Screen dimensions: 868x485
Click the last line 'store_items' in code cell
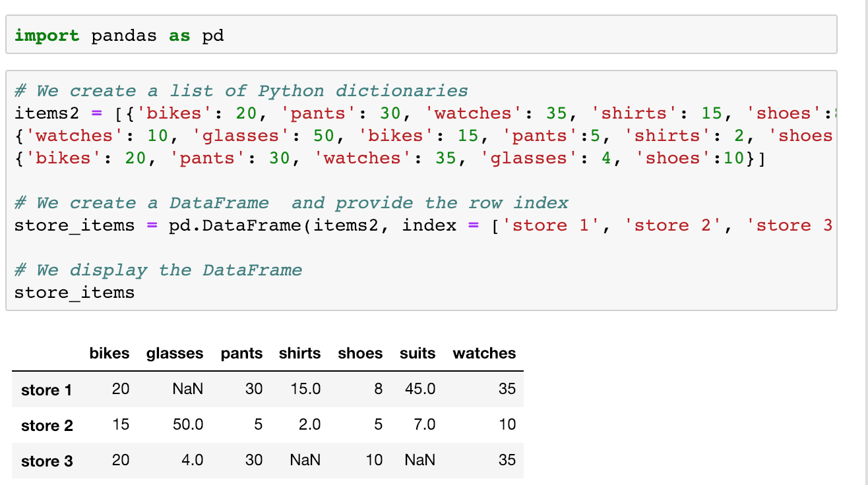pyautogui.click(x=75, y=293)
